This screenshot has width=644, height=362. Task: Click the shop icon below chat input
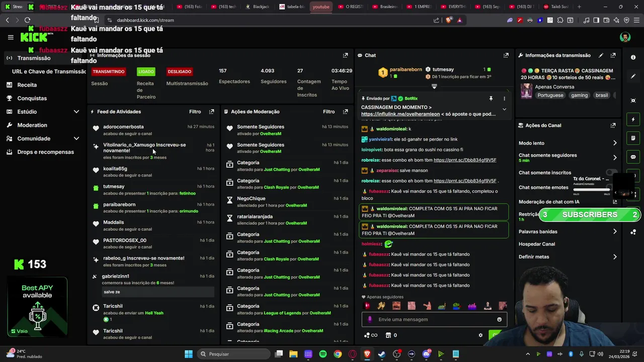[x=388, y=335]
